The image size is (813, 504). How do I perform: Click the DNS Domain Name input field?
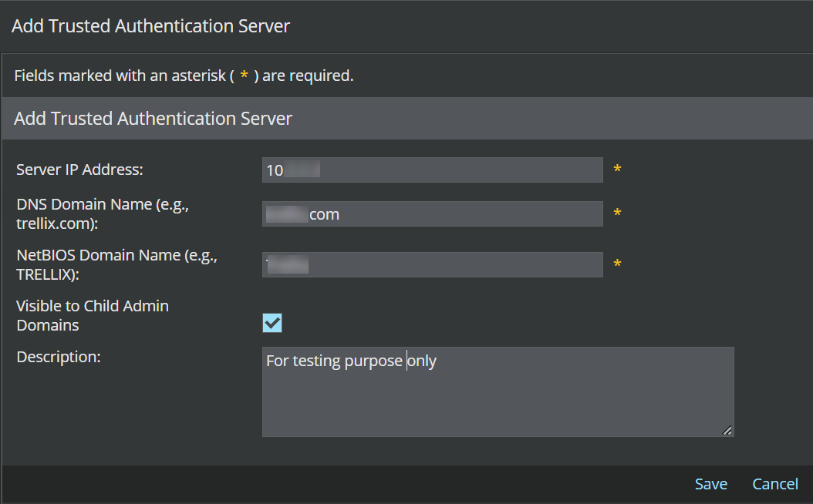pyautogui.click(x=433, y=214)
